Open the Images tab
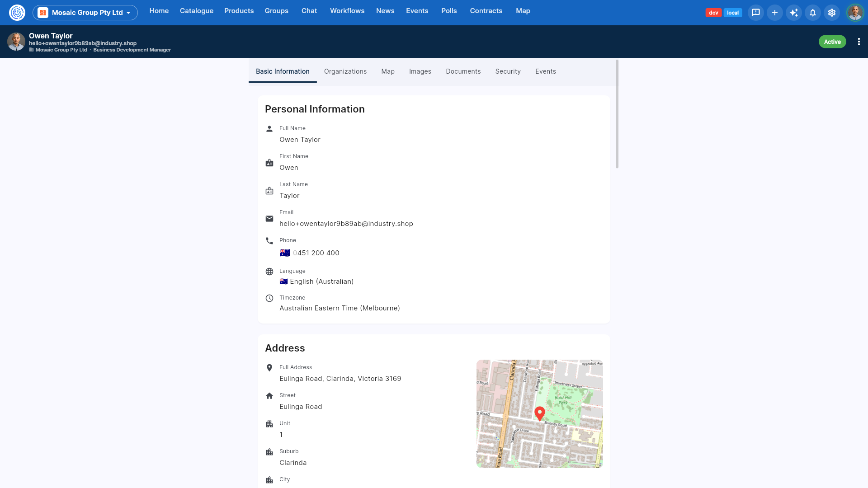 [x=420, y=71]
